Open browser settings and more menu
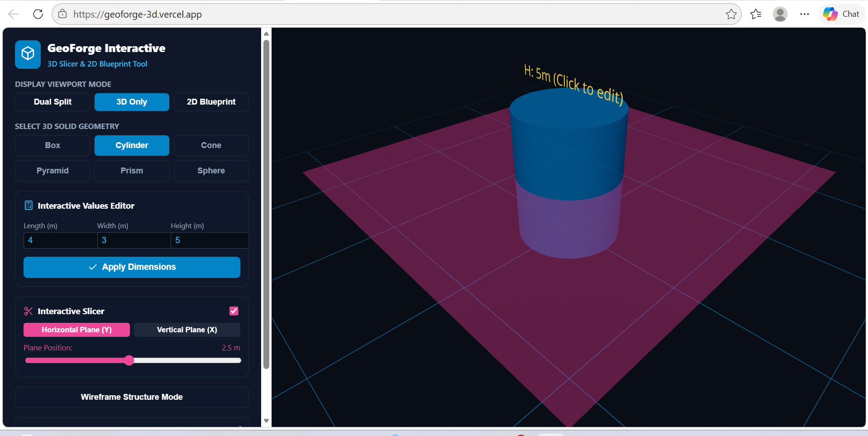This screenshot has width=868, height=436. 804,14
